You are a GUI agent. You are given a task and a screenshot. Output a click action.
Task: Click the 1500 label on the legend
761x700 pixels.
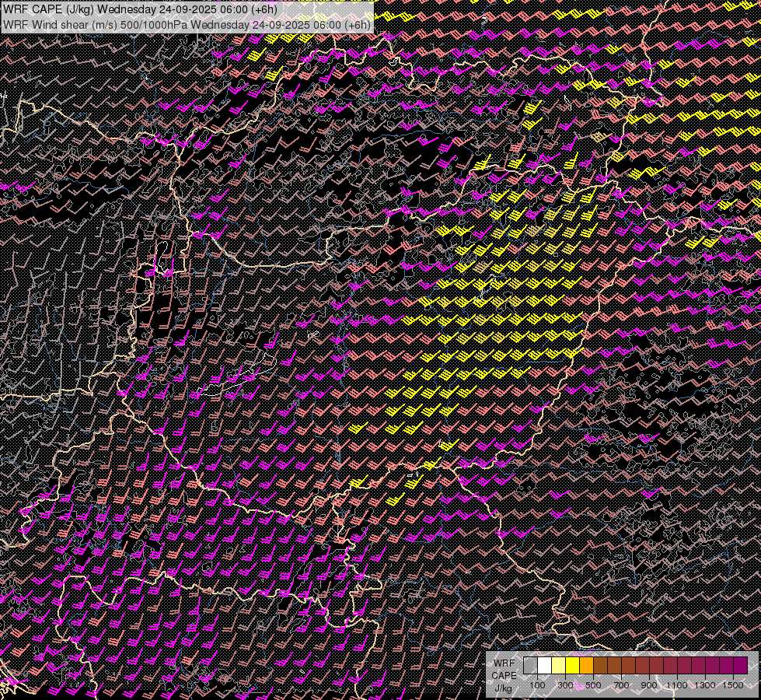733,684
